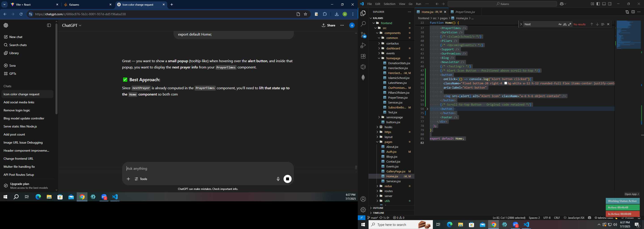Split the editor right
The width and height of the screenshot is (644, 229).
633,12
